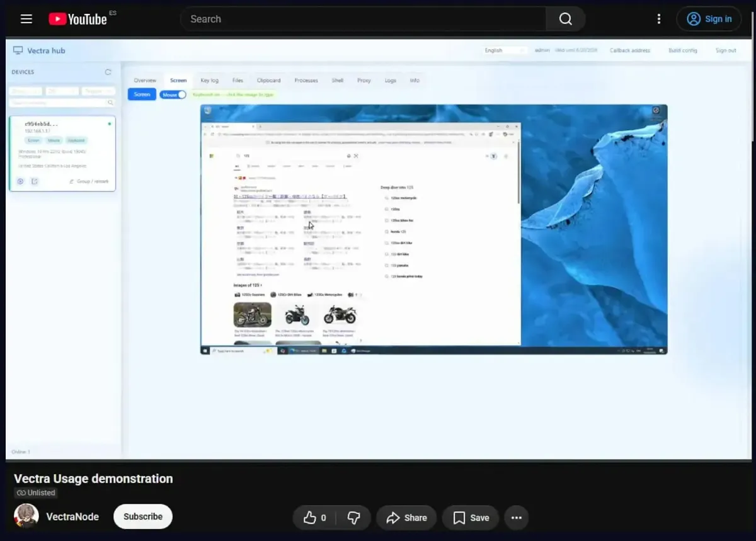
Task: Click the Subscribe button
Action: (x=143, y=516)
